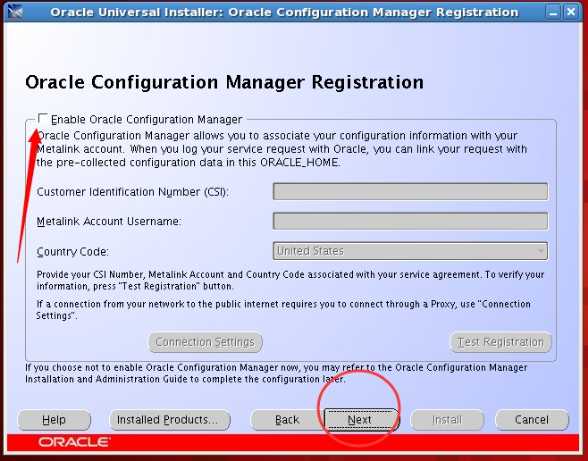Open the Country Code dropdown
588x461 pixels.
point(410,251)
